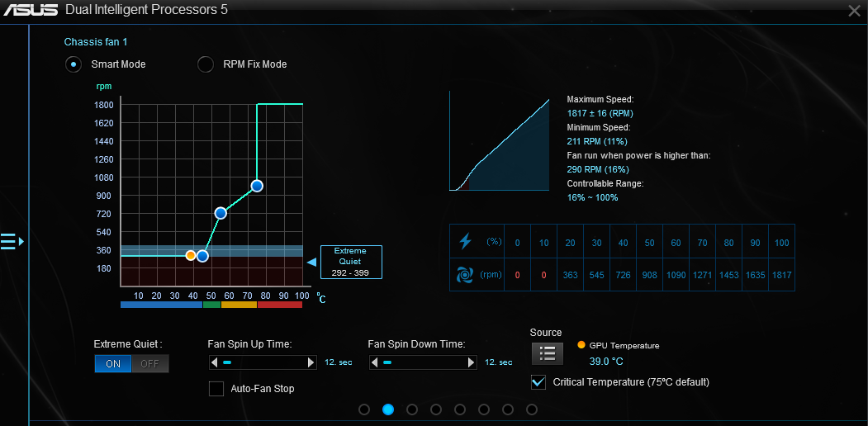Open the side menu hamburger icon
The height and width of the screenshot is (426, 868).
(12, 241)
